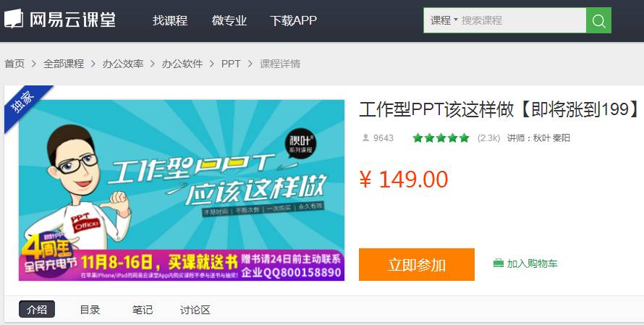Screen dimensions: 644x325
Task: Switch to the 目录 tab
Action: click(90, 310)
